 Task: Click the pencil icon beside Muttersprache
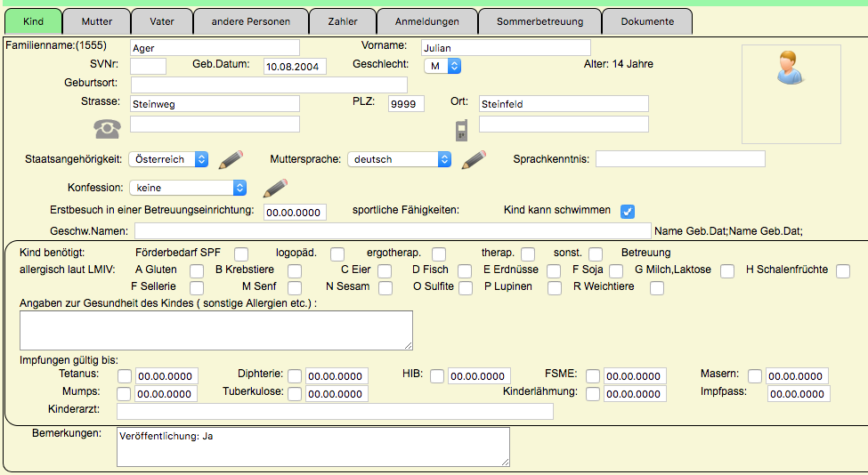tap(474, 160)
